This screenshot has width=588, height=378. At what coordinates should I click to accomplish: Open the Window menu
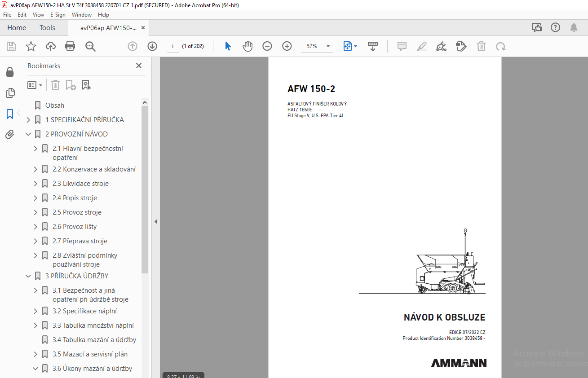click(82, 15)
